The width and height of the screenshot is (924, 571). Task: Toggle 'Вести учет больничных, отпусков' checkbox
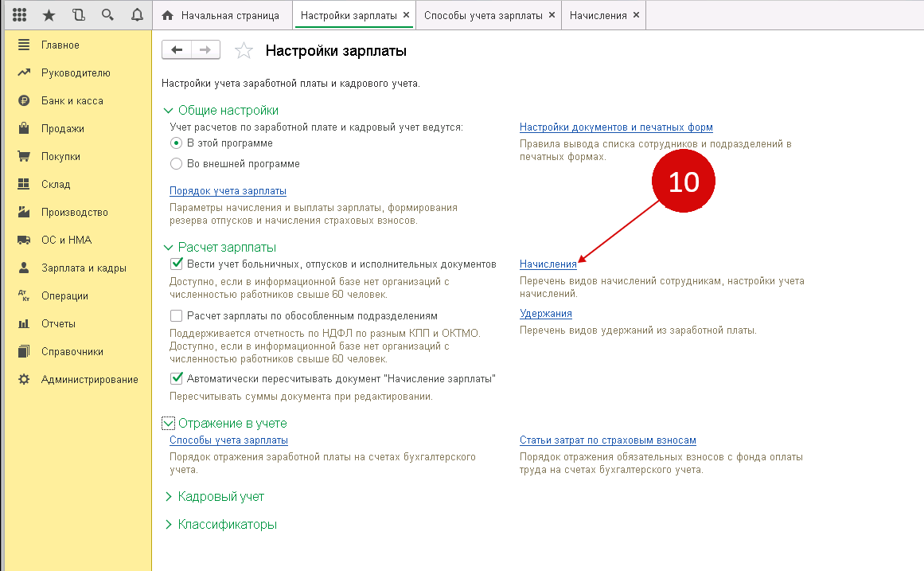click(x=177, y=264)
